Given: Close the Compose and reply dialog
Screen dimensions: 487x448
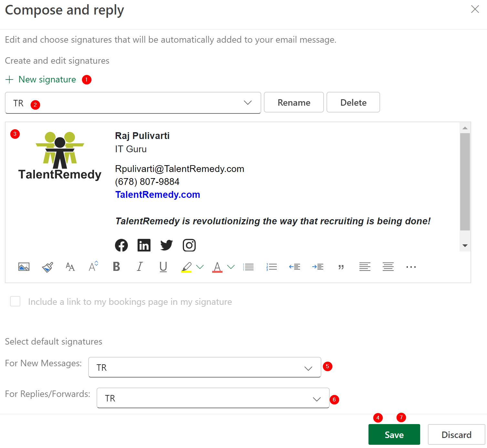Looking at the screenshot, I should point(475,9).
